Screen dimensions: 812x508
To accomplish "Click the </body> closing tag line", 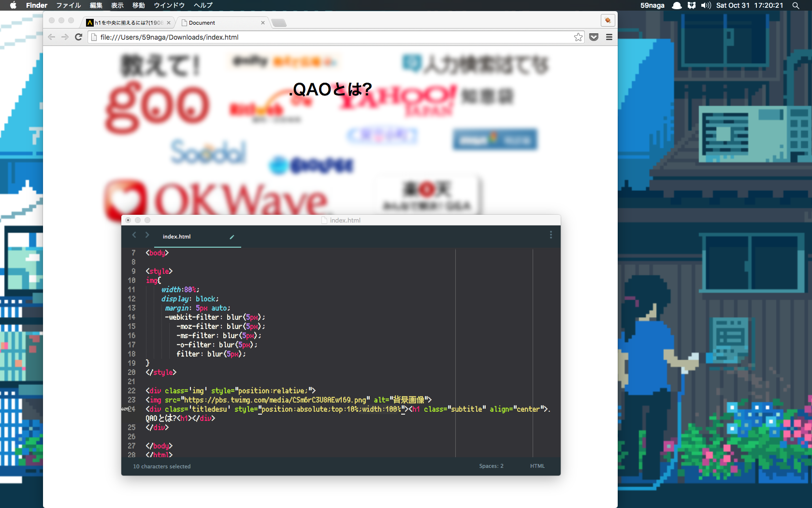I will [159, 446].
